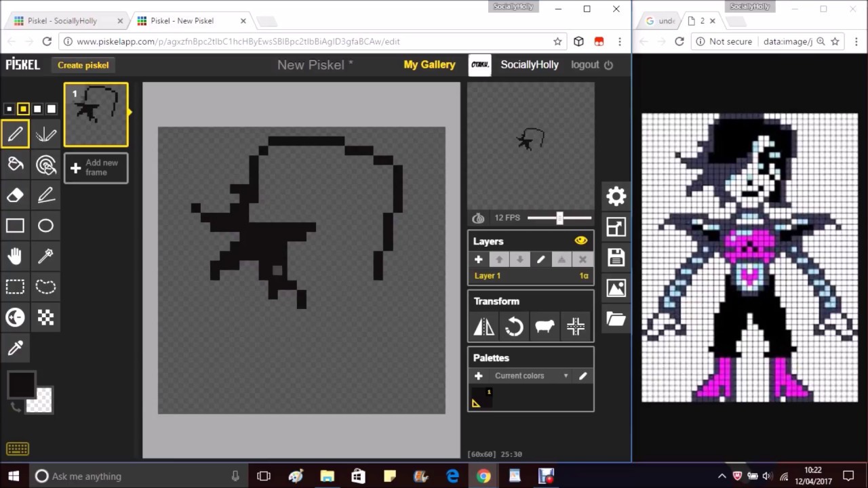Open the primary color swatch

pyautogui.click(x=21, y=385)
